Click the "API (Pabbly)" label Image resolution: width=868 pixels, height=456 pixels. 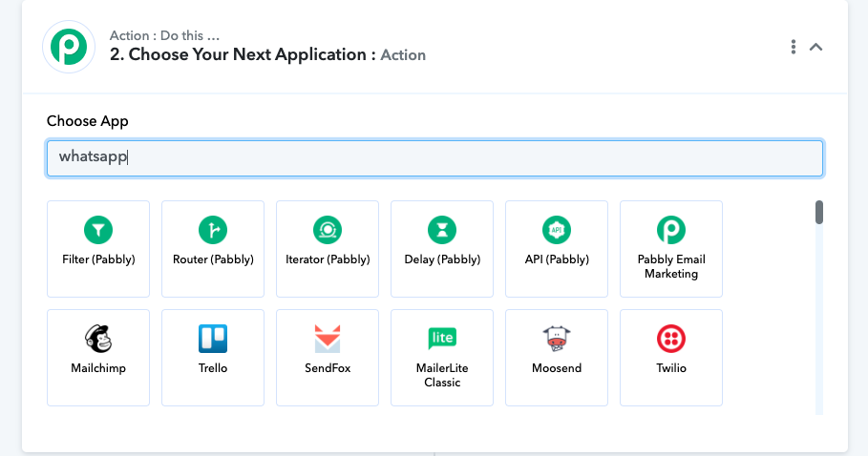557,259
